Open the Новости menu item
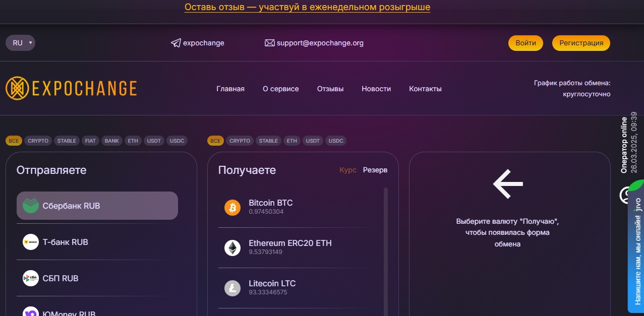The height and width of the screenshot is (316, 644). coord(376,89)
